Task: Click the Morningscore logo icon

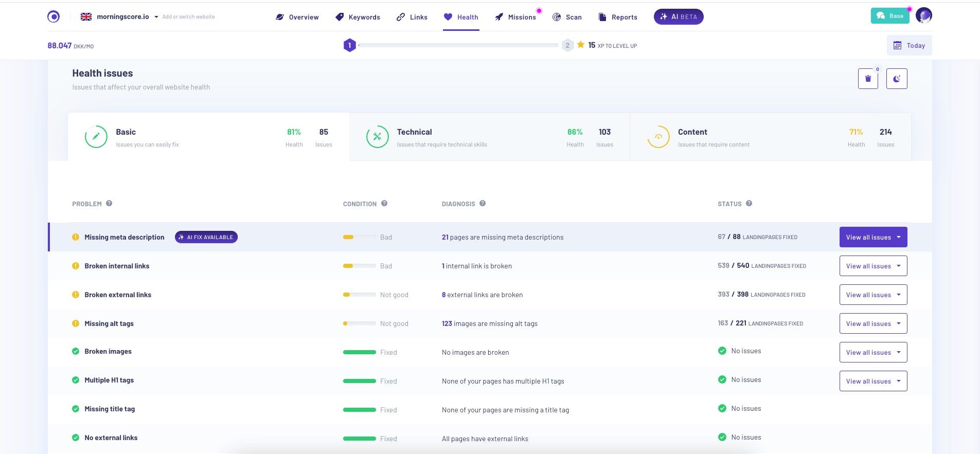Action: coord(54,16)
